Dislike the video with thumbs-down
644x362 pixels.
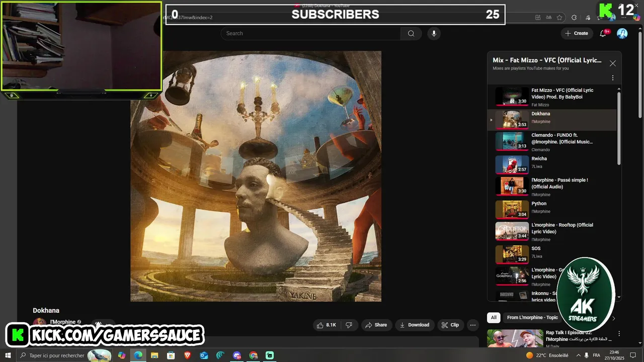(x=349, y=325)
